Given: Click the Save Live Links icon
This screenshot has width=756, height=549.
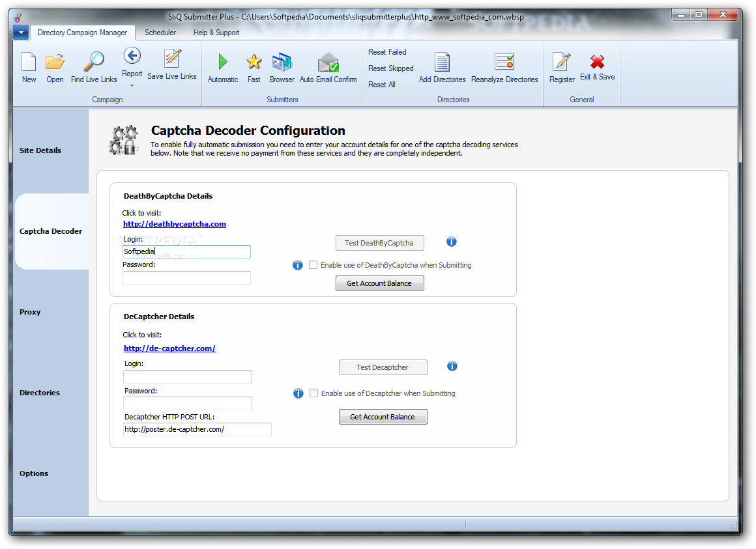Looking at the screenshot, I should click(x=172, y=58).
